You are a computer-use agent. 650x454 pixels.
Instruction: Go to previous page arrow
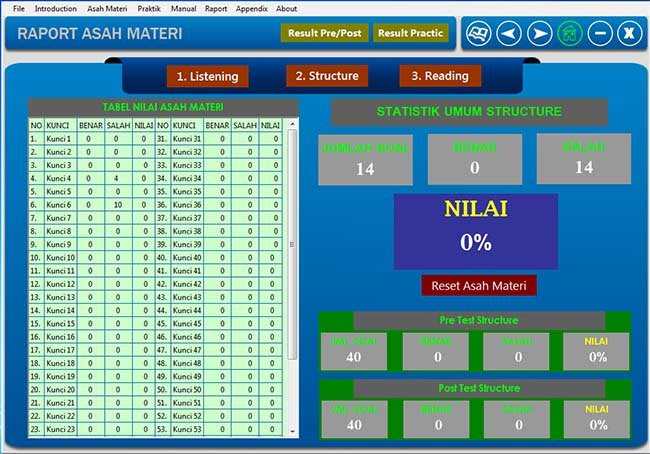509,34
